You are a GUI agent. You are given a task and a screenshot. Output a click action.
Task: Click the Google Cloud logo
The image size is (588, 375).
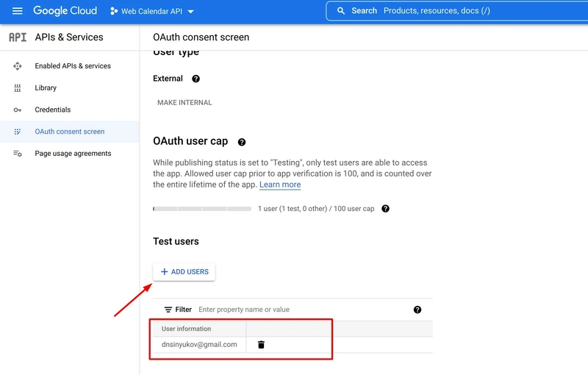(x=65, y=11)
